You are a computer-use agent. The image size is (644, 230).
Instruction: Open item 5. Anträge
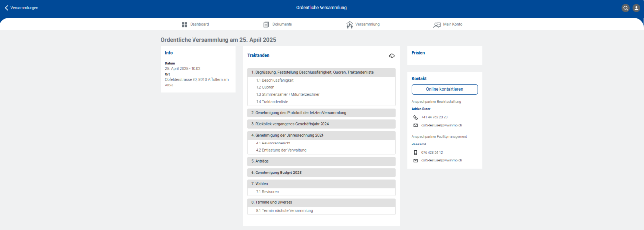click(x=322, y=161)
